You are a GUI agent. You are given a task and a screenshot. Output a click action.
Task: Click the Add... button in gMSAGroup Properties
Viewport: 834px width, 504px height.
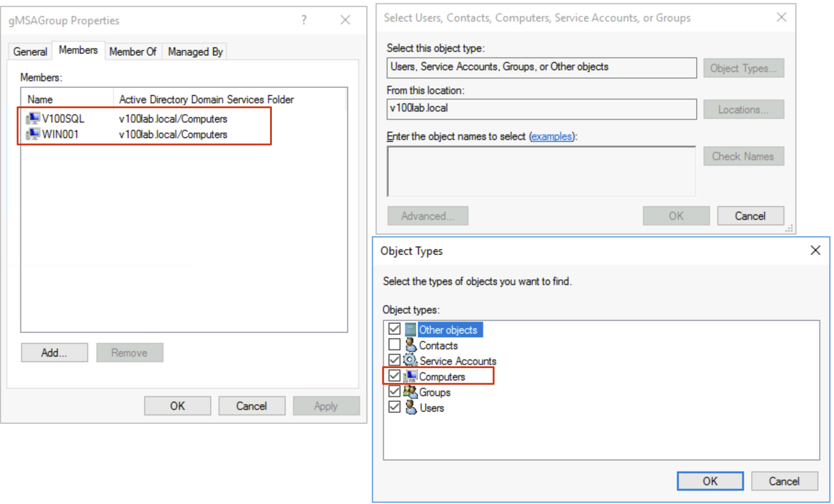click(x=54, y=353)
